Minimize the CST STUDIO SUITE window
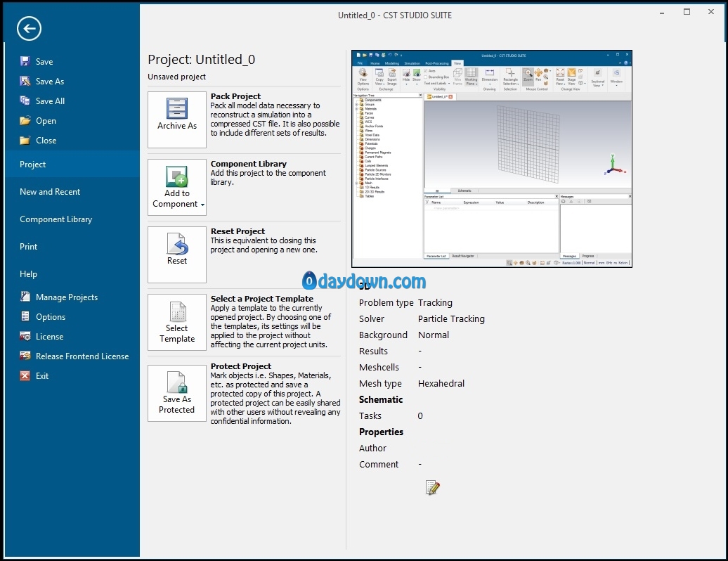Screen dimensions: 728x561 click(662, 13)
